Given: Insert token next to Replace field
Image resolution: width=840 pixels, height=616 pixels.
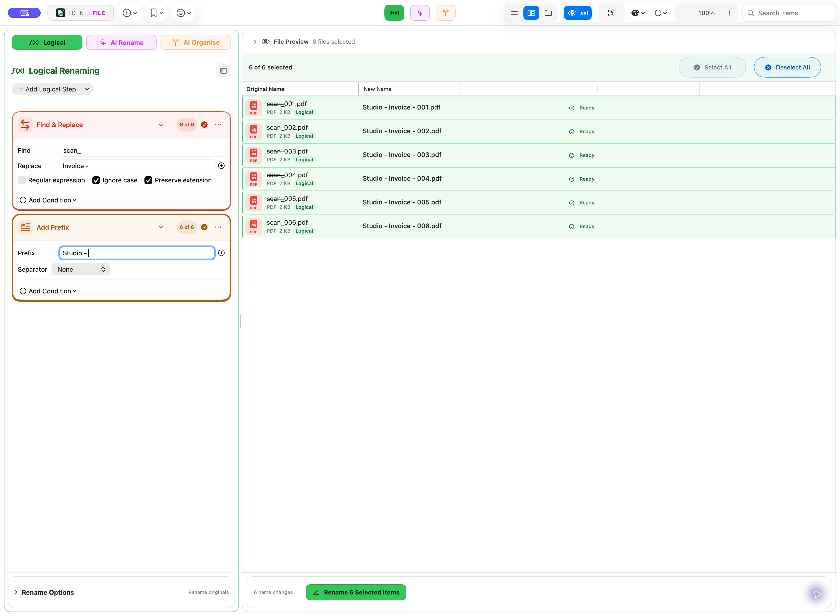Looking at the screenshot, I should pos(221,166).
